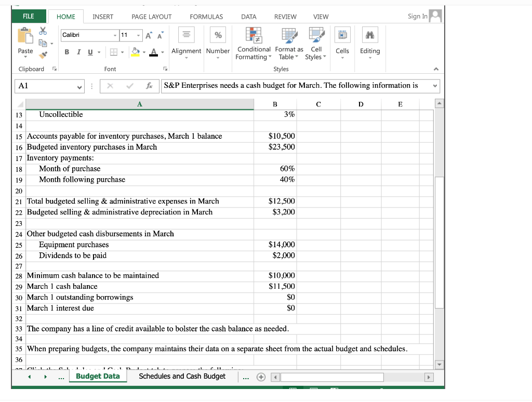Switch to the REVIEW ribbon tab

tap(285, 17)
